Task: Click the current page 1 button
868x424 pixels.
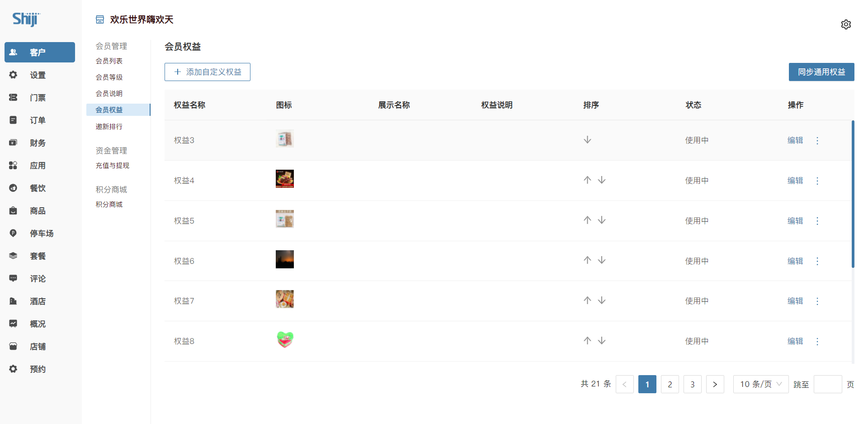Action: point(647,384)
